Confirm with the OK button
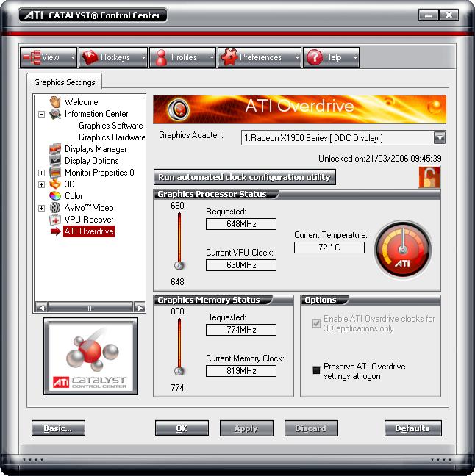Viewport: 475px width, 476px height. pos(182,428)
